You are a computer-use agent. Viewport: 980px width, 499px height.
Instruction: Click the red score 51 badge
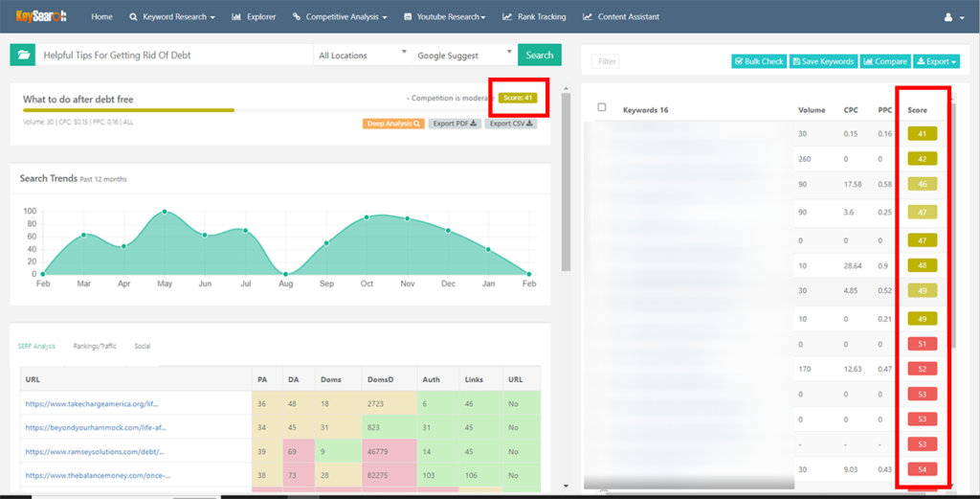922,344
